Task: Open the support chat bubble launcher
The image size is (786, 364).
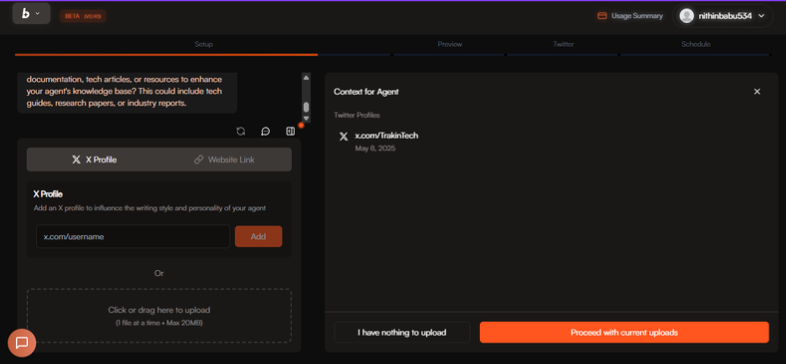Action: click(x=22, y=343)
